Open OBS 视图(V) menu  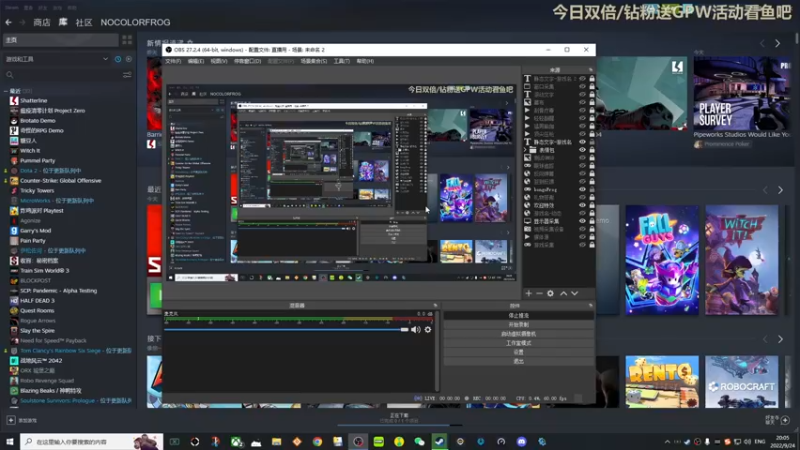click(219, 61)
